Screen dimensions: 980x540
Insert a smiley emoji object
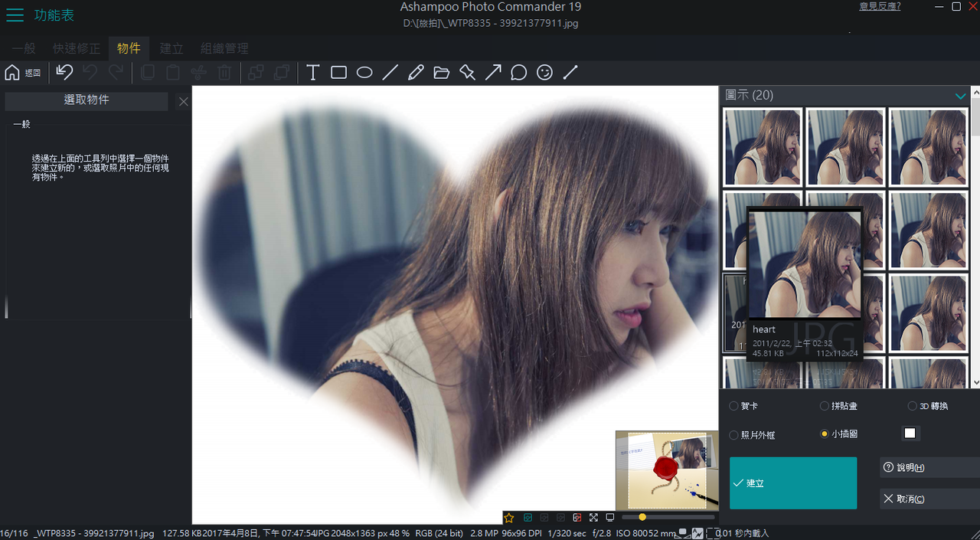click(x=544, y=73)
